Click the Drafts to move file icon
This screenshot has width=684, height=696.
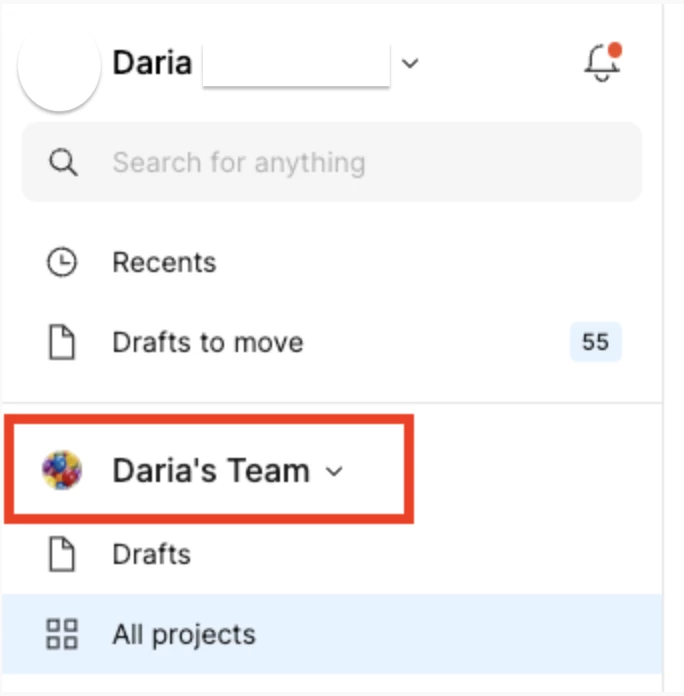point(61,342)
